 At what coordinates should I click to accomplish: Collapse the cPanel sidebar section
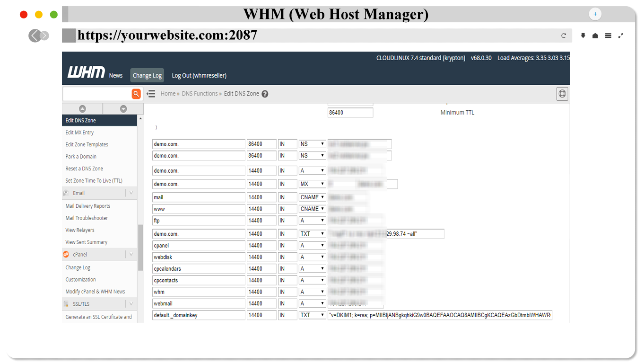point(131,255)
